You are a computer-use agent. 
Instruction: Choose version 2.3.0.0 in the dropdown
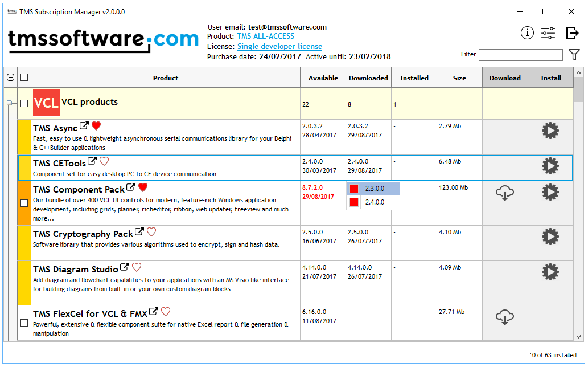pyautogui.click(x=375, y=189)
